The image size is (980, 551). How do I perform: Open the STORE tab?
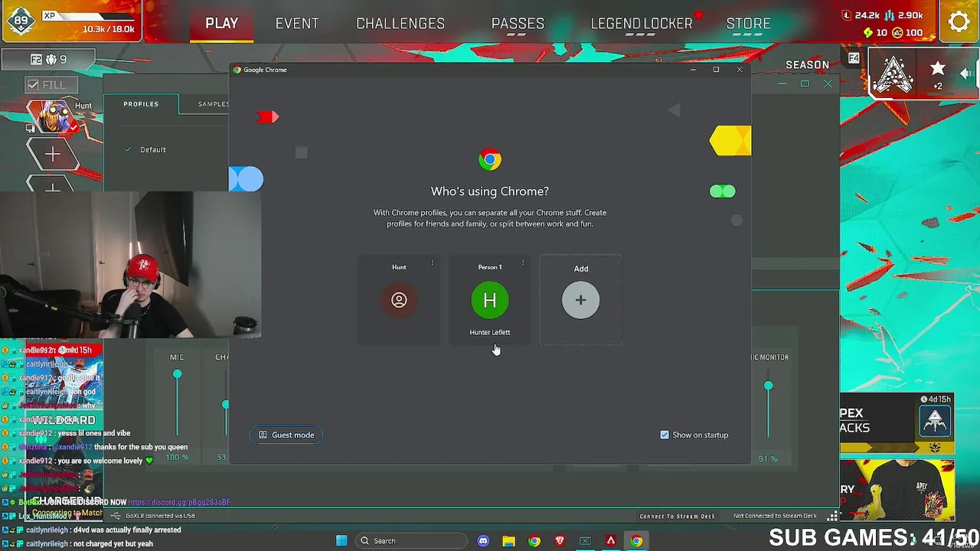749,23
